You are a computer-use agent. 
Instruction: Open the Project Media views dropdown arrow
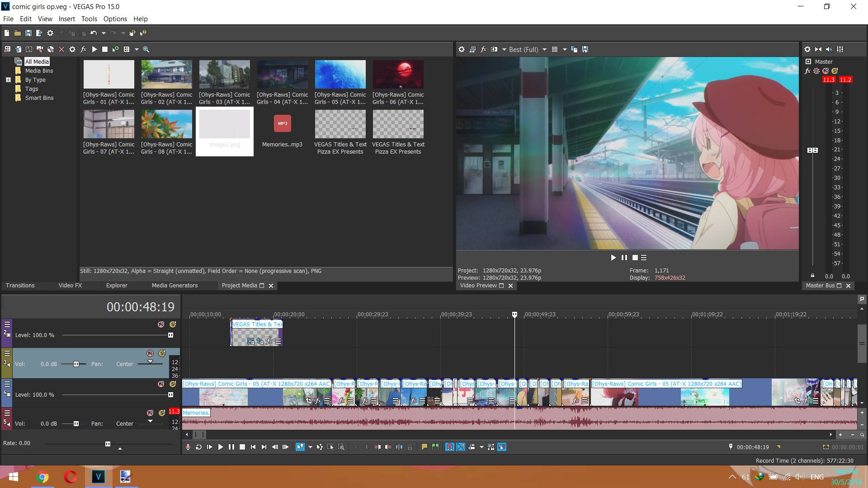pos(137,49)
